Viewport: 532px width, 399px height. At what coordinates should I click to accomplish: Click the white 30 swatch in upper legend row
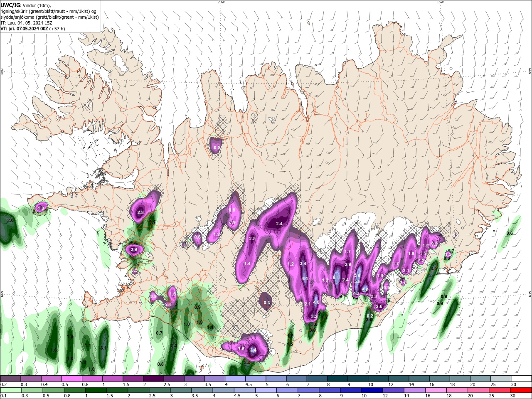click(521, 379)
